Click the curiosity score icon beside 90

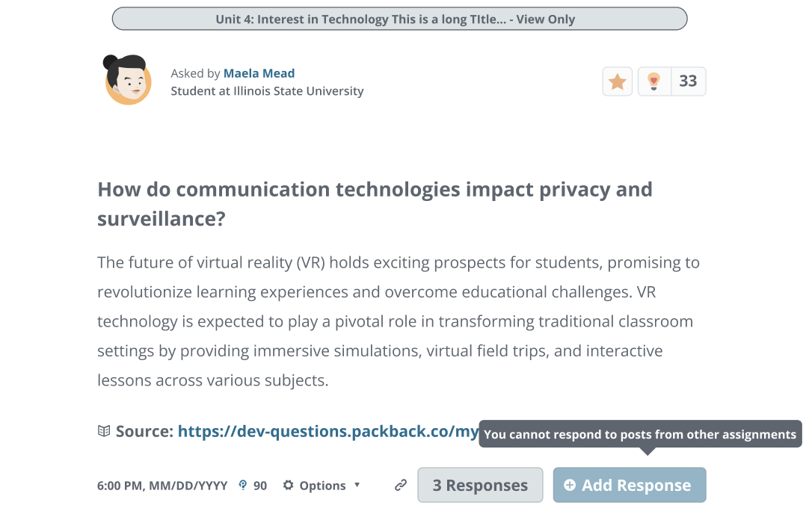coord(242,485)
